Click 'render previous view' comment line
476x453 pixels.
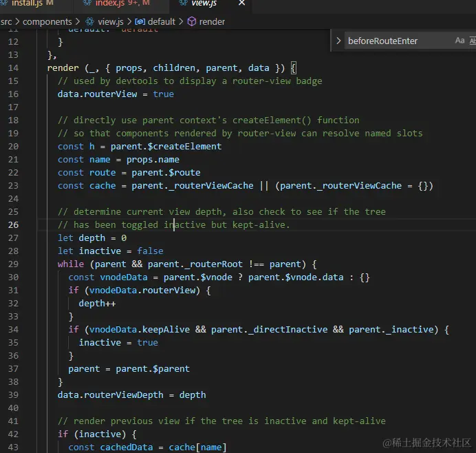[x=221, y=421]
